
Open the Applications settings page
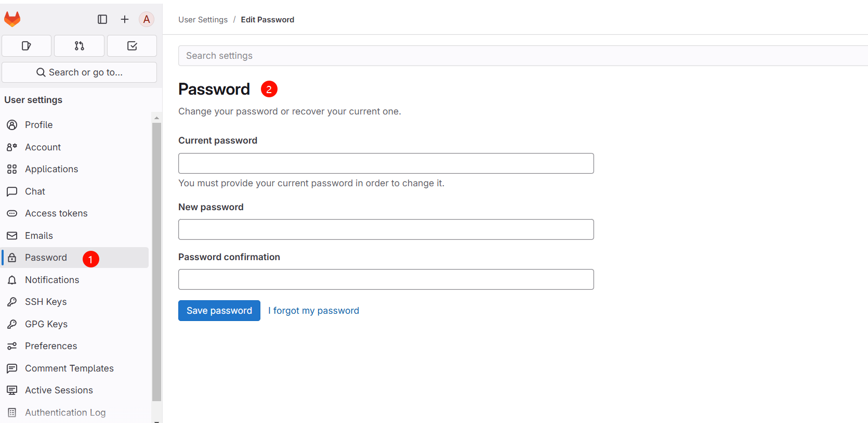click(51, 169)
